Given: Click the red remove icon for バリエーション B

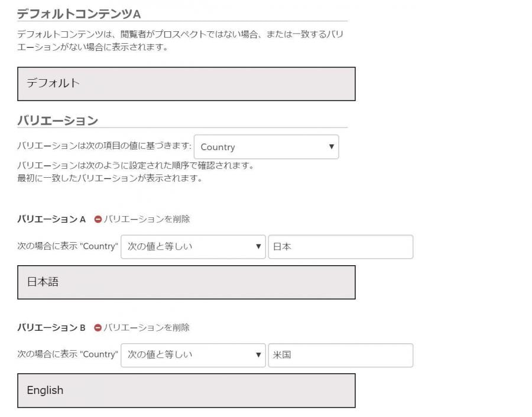Looking at the screenshot, I should 98,328.
